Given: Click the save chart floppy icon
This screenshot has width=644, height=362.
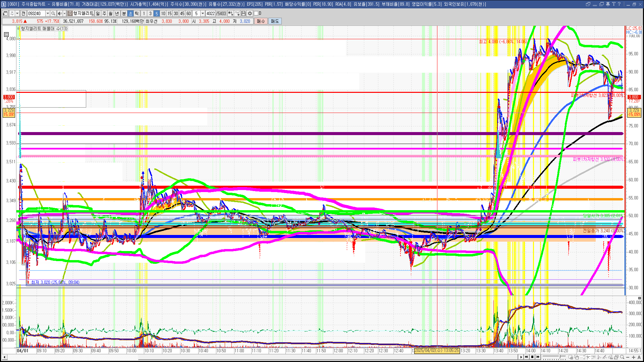Looking at the screenshot, I should (x=244, y=13).
